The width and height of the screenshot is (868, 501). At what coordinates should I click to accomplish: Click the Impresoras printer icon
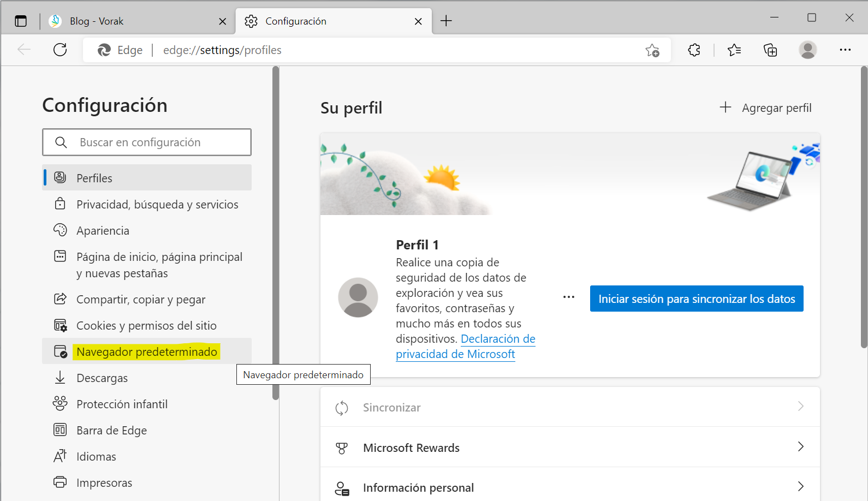click(60, 482)
